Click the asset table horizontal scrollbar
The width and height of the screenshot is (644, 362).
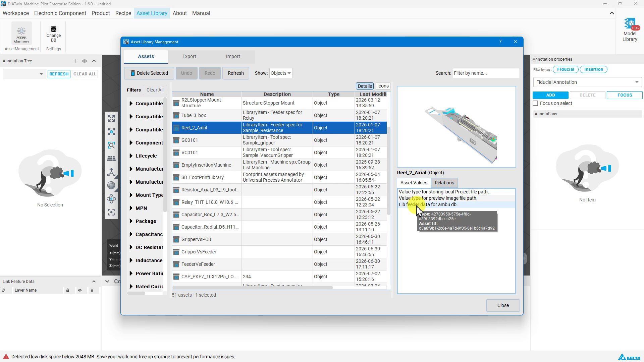pyautogui.click(x=252, y=288)
